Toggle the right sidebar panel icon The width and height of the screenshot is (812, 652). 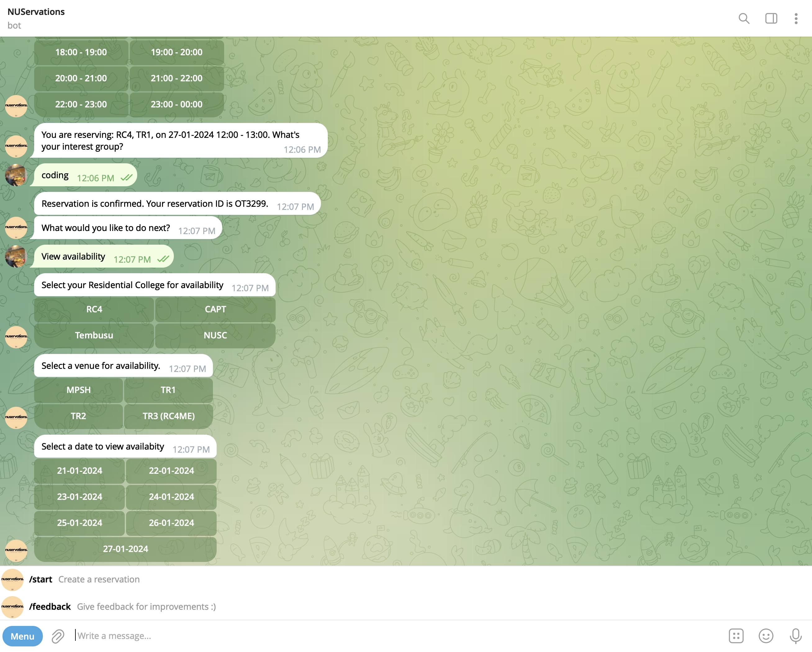click(x=771, y=18)
